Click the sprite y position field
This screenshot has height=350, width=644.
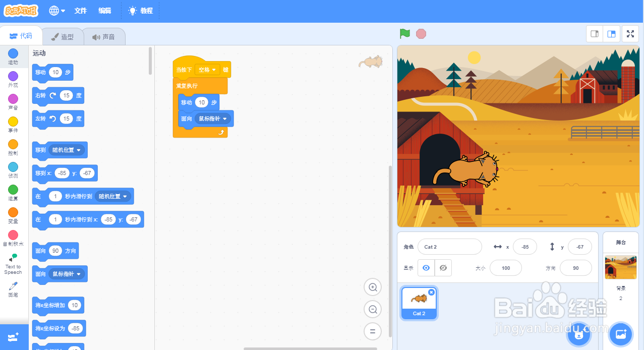(580, 247)
